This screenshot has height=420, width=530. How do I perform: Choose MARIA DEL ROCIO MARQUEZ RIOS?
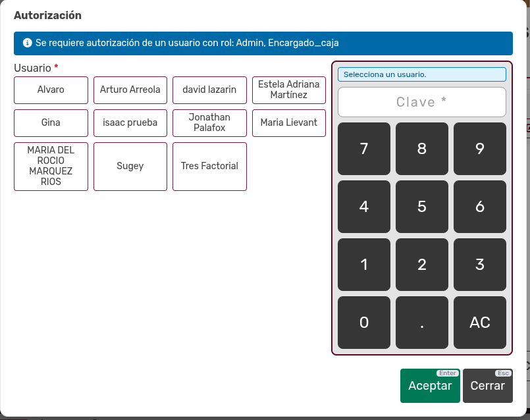coord(51,167)
